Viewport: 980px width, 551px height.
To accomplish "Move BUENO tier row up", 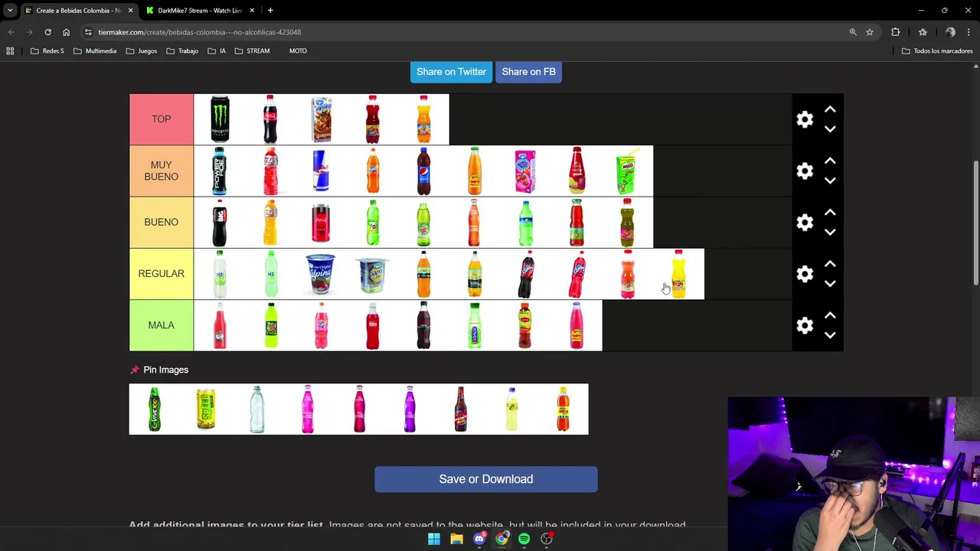I will 830,213.
